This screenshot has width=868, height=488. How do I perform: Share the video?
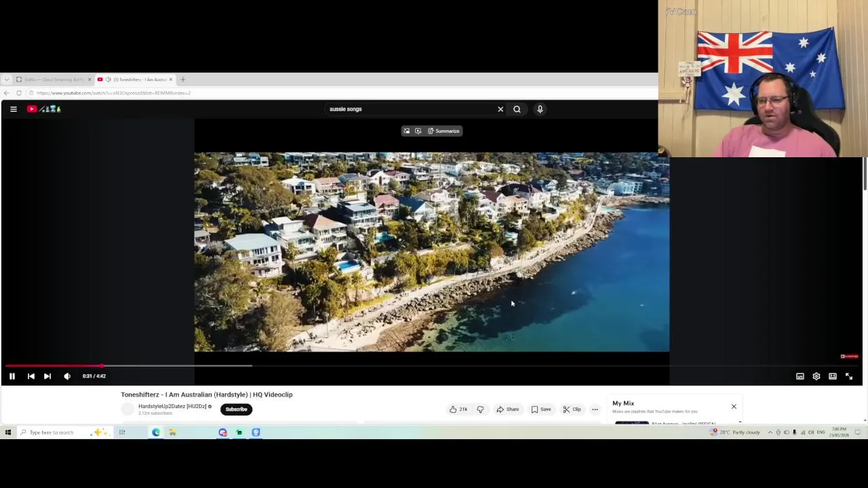tap(507, 409)
